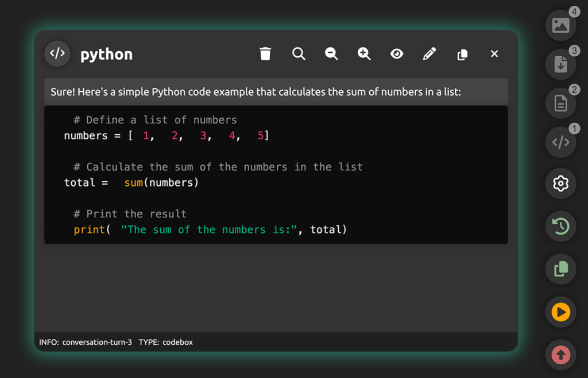Open code snippets sidebar button badge 1

(x=560, y=142)
